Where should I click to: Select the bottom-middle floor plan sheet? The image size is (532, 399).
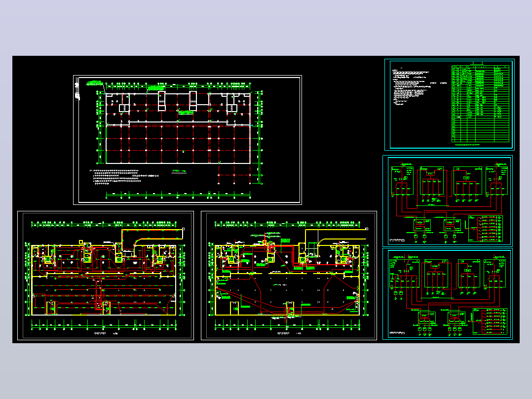pyautogui.click(x=289, y=276)
